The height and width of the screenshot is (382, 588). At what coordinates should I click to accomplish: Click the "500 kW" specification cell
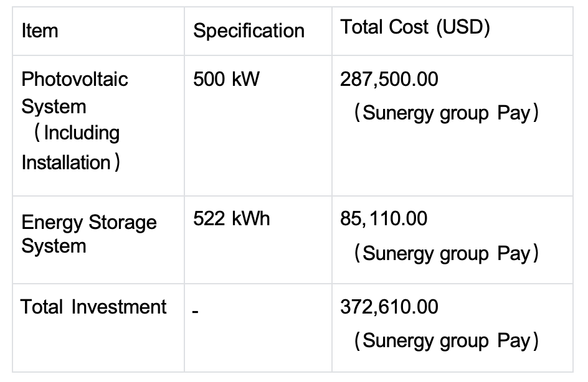click(x=225, y=80)
